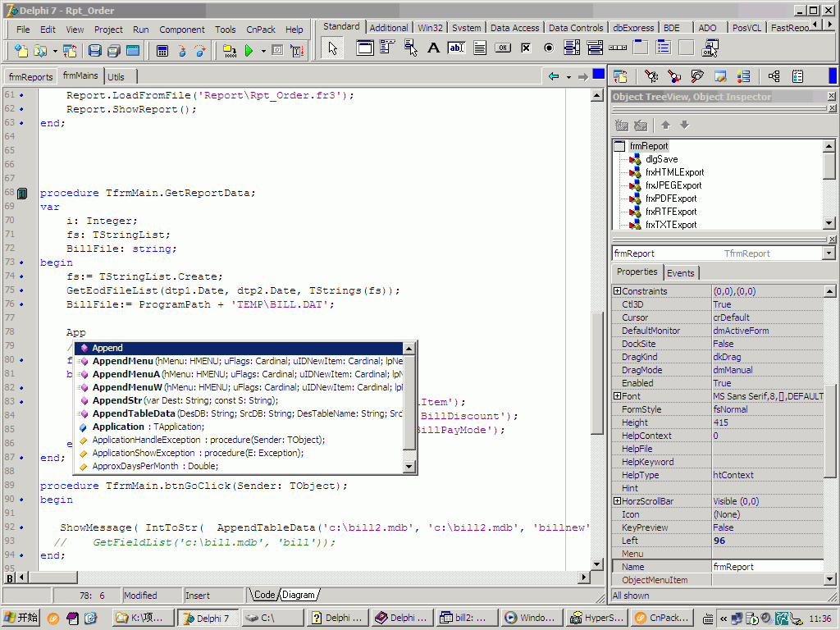Image resolution: width=840 pixels, height=630 pixels.
Task: Select the arrow pointer in component palette
Action: [x=332, y=48]
